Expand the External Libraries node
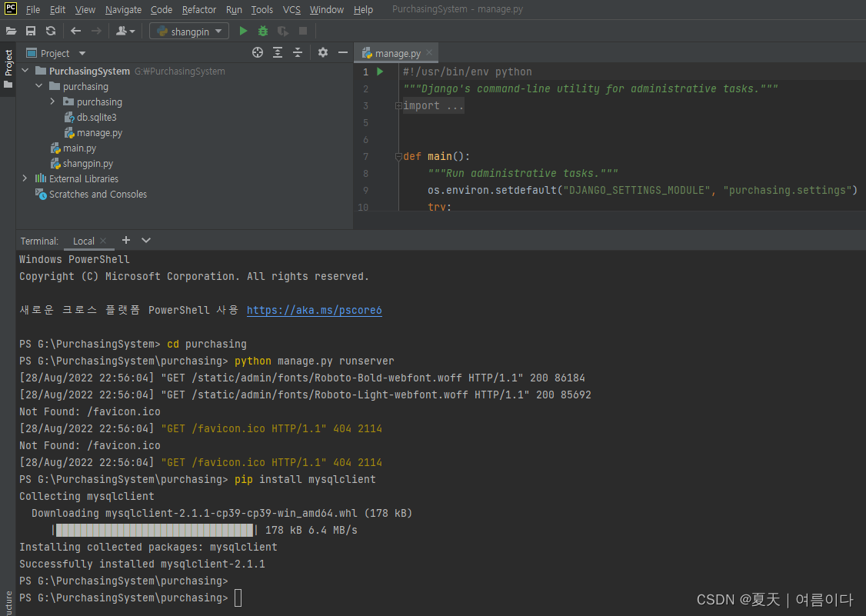 point(23,178)
